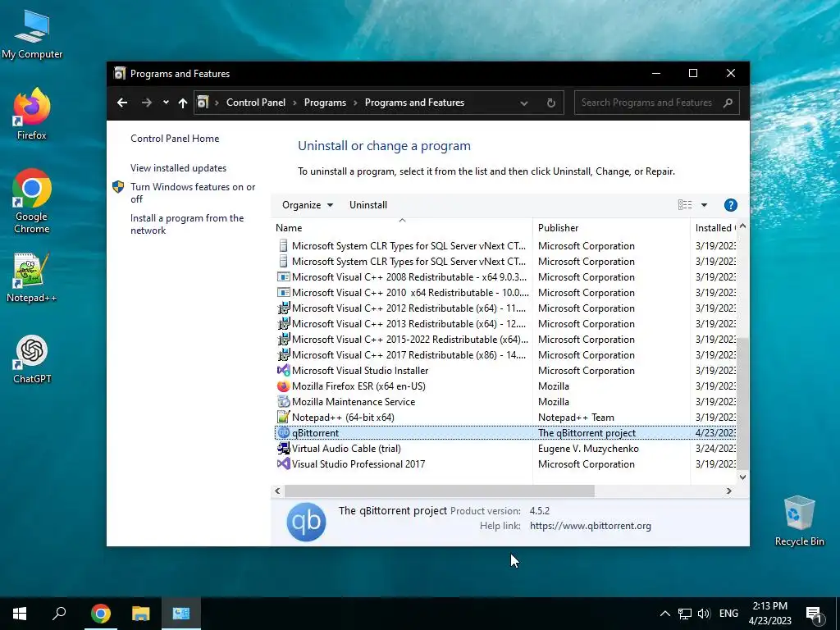Click the scroll up arrow of the list
This screenshot has height=630, width=840.
[742, 226]
